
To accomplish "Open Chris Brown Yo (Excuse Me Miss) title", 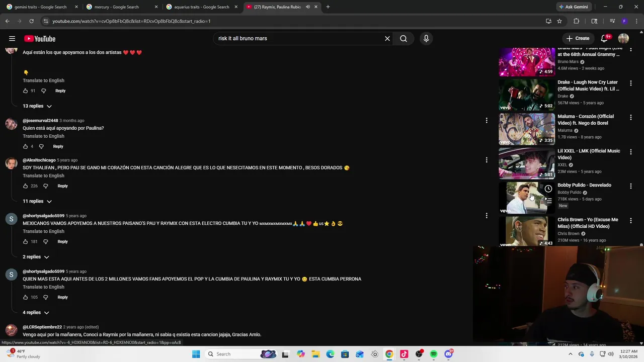I will point(588,223).
